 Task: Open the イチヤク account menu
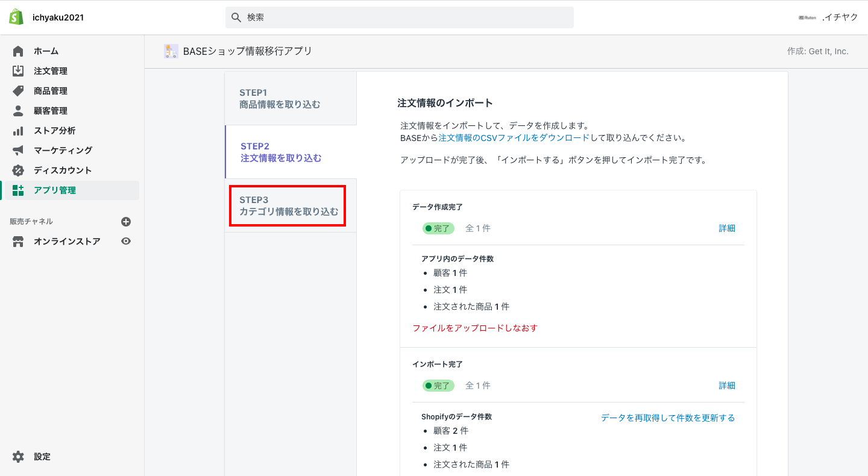click(x=840, y=17)
